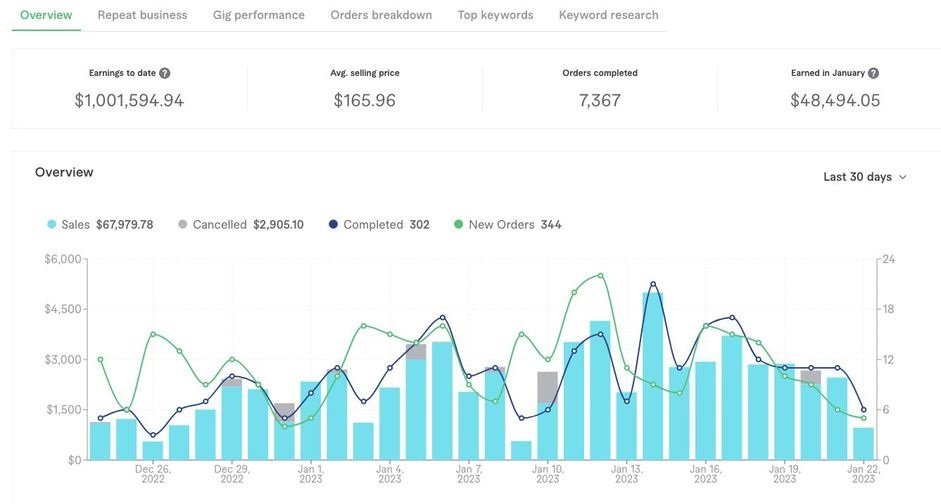941x504 pixels.
Task: Click the Jan 19, 2023 axis label
Action: point(785,473)
